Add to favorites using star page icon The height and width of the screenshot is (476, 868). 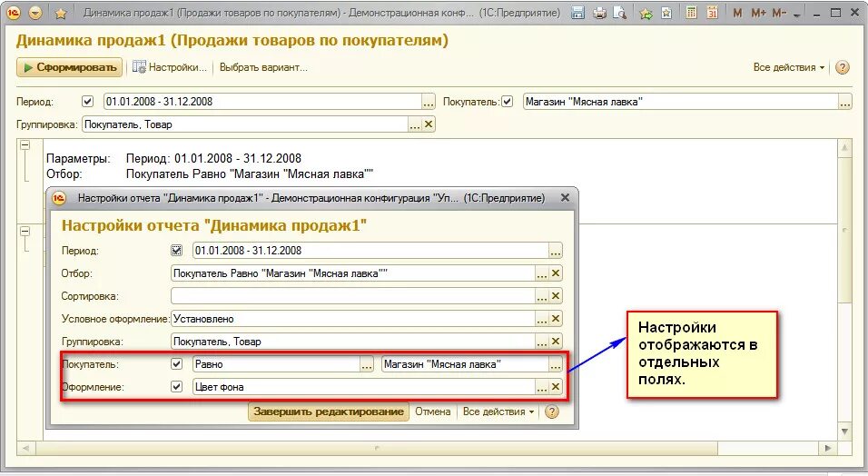point(666,13)
